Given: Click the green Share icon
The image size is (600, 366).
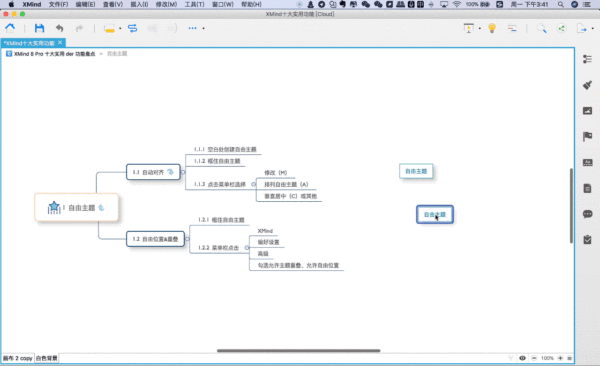Looking at the screenshot, I should click(x=561, y=28).
